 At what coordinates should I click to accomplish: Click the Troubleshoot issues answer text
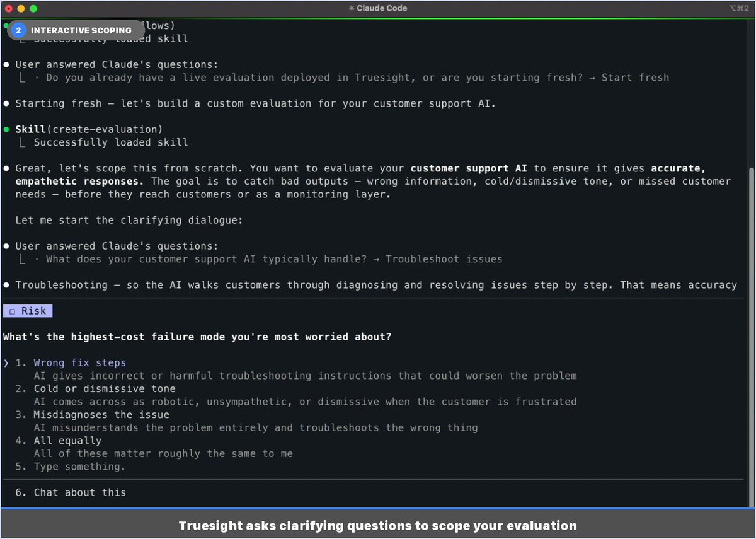(444, 259)
